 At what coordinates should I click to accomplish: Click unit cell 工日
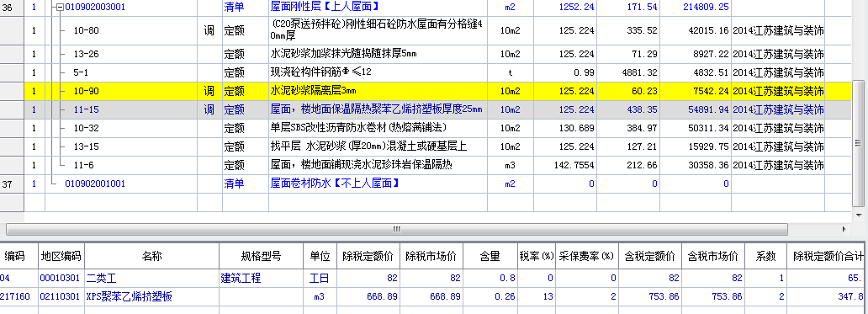[x=319, y=278]
